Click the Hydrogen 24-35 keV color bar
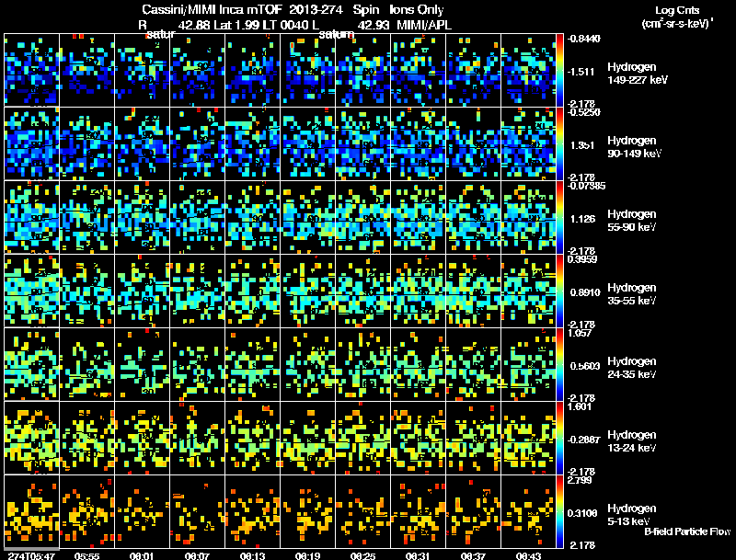Image resolution: width=736 pixels, height=560 pixels. point(559,365)
